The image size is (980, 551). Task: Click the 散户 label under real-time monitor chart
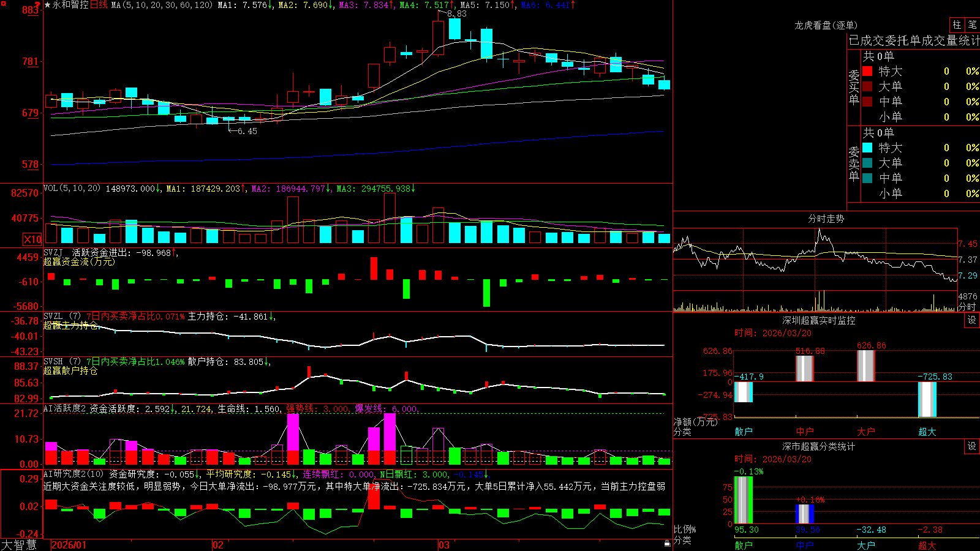(x=744, y=432)
